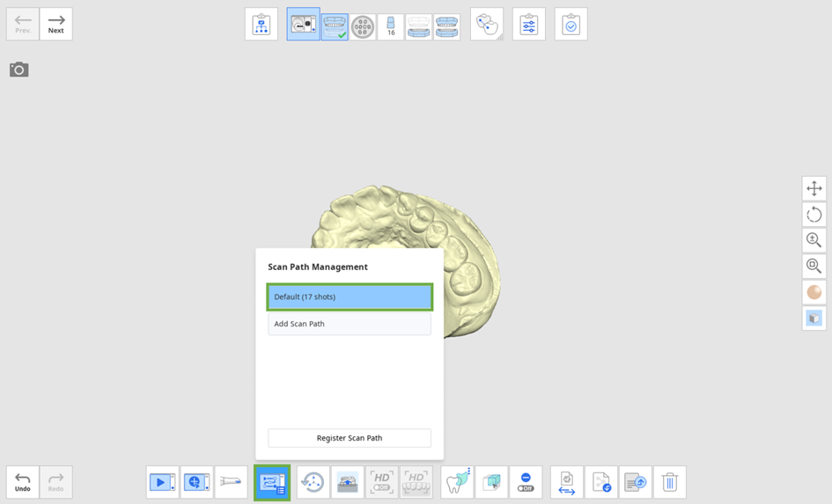Open the tooth alignment points tool
Viewport: 832px width, 504px height.
[x=487, y=25]
